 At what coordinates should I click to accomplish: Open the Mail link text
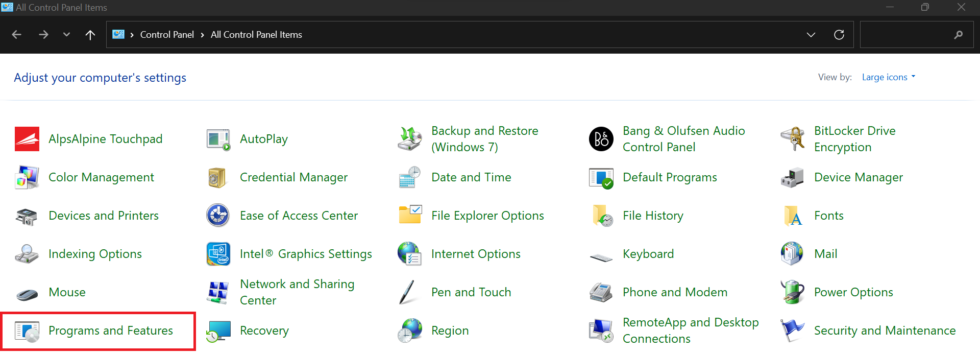[826, 254]
